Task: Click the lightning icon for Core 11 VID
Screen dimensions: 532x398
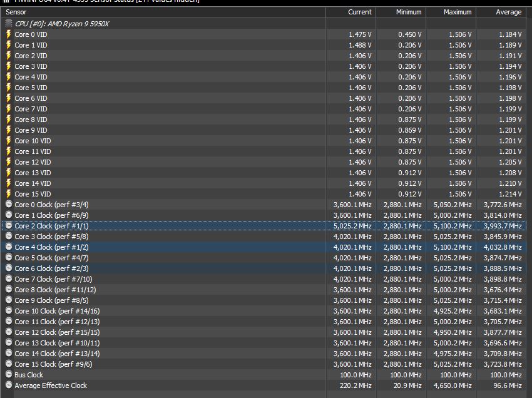Action: (9, 151)
